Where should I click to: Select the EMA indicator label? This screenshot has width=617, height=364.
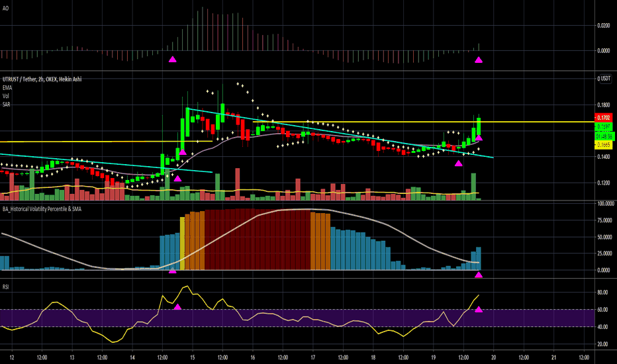coord(7,88)
